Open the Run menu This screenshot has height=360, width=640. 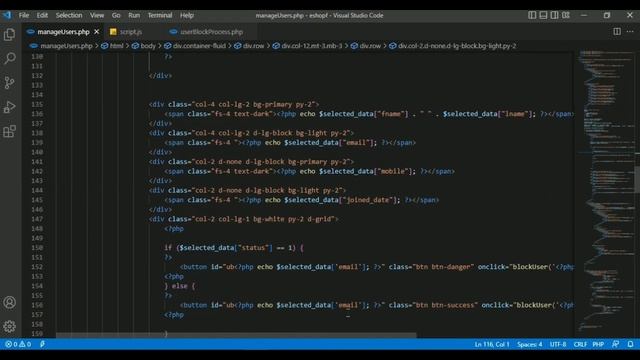click(134, 16)
